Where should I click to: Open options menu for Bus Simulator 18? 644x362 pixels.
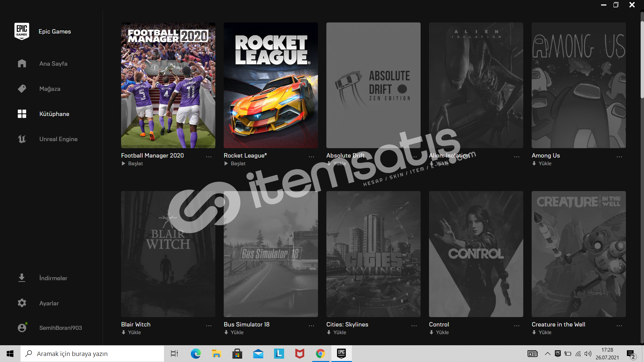[x=311, y=326]
